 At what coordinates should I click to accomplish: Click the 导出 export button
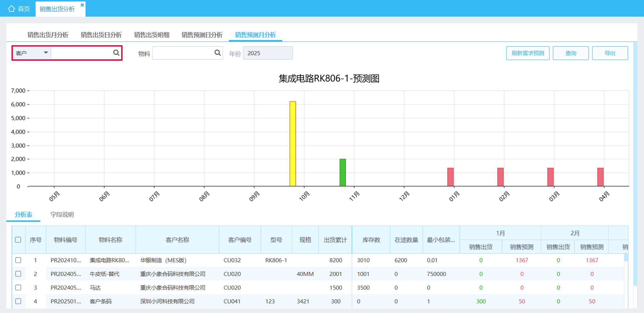pyautogui.click(x=610, y=53)
